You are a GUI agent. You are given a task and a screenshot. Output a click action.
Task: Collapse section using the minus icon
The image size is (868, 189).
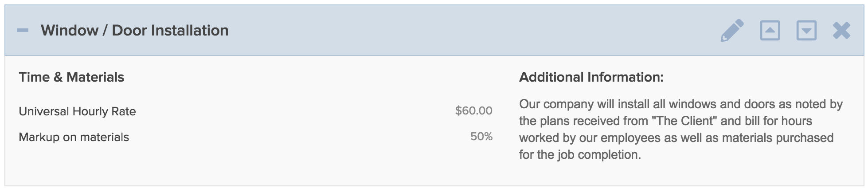pos(23,30)
